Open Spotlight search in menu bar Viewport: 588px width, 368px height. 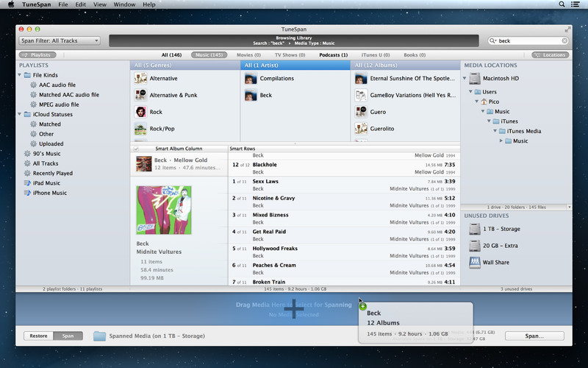pos(562,4)
